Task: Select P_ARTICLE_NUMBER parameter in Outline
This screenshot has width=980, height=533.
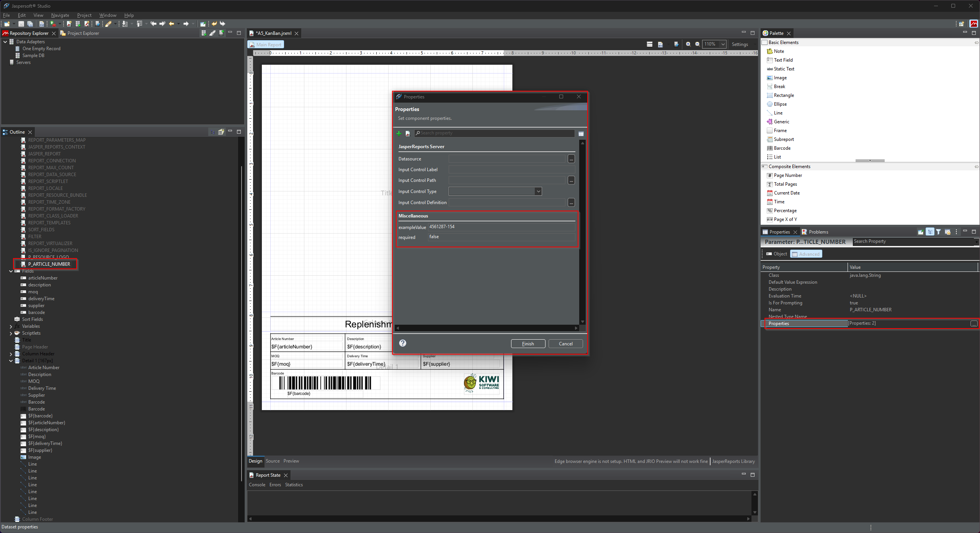Action: click(x=49, y=264)
